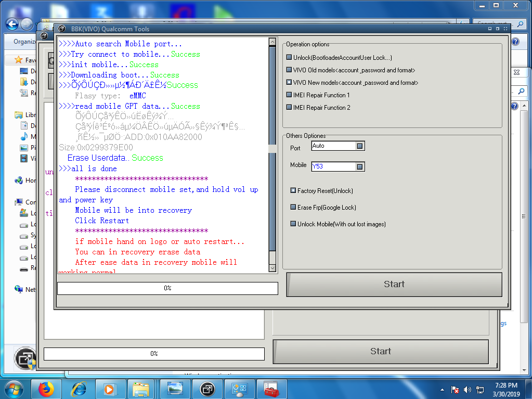Click Action Center flag tray icon
This screenshot has width=532, height=399.
(455, 390)
